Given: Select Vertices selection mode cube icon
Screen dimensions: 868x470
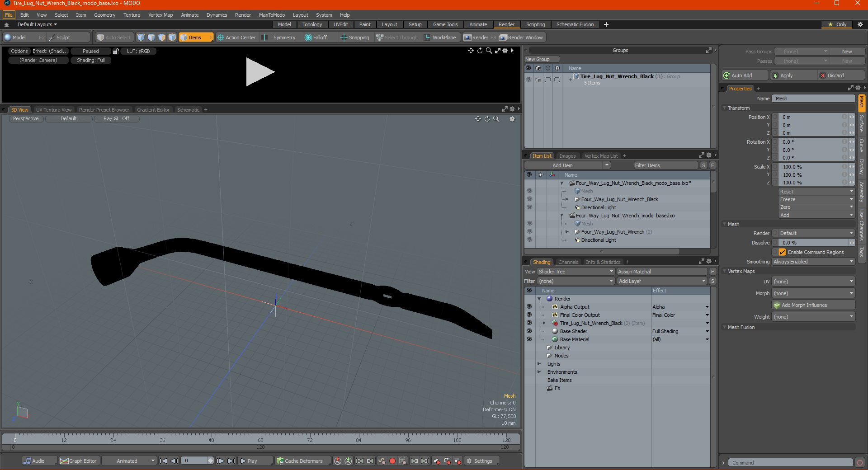Looking at the screenshot, I should [141, 38].
